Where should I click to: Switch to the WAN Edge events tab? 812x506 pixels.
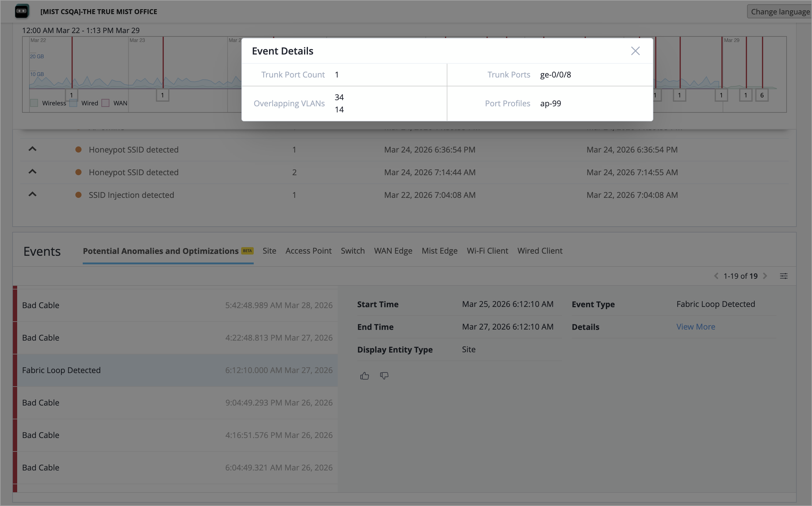point(393,251)
